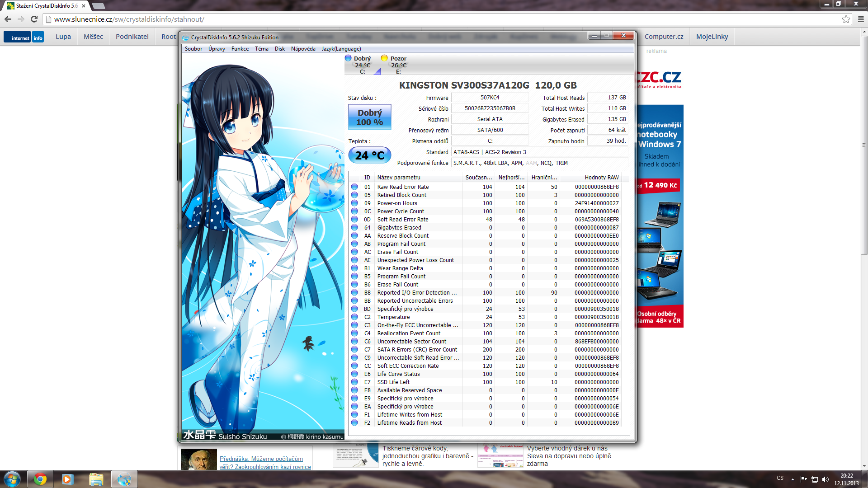868x488 pixels.
Task: Open the Funkce menu
Action: tap(240, 49)
